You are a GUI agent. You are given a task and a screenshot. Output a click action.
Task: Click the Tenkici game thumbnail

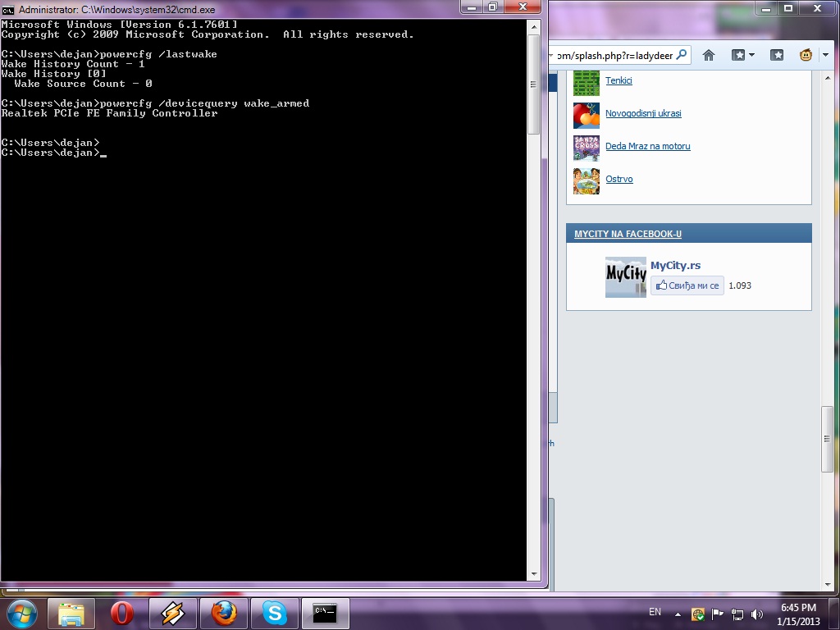587,83
